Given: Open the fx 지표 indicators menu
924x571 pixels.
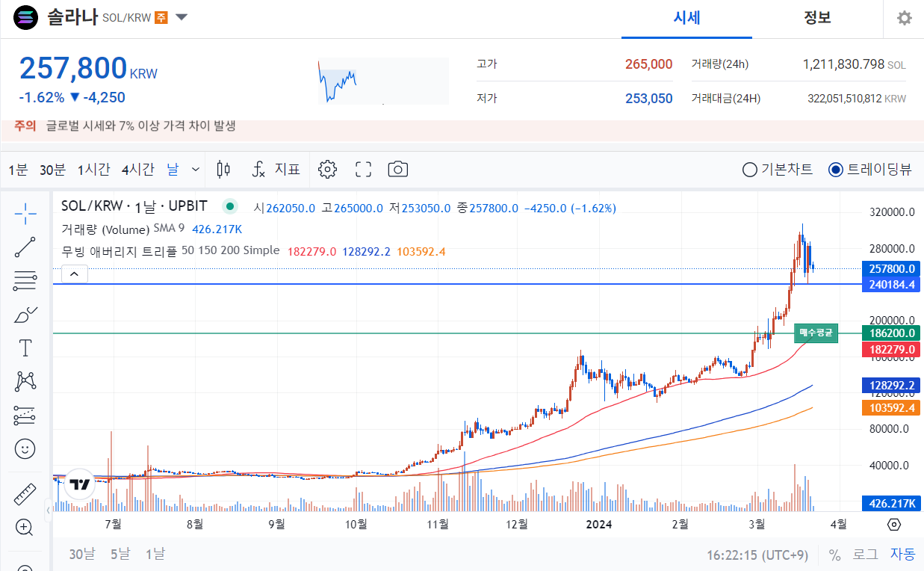Looking at the screenshot, I should coord(276,170).
